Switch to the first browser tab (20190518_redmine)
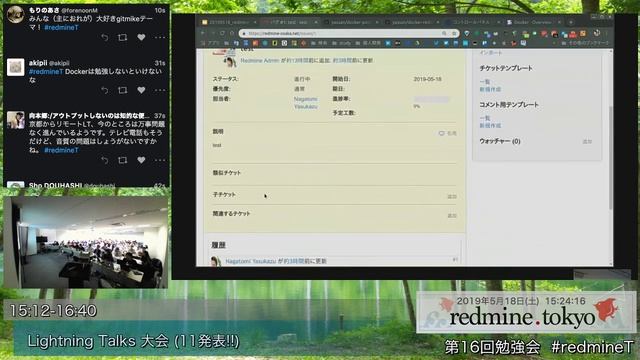640x360 pixels. click(229, 22)
